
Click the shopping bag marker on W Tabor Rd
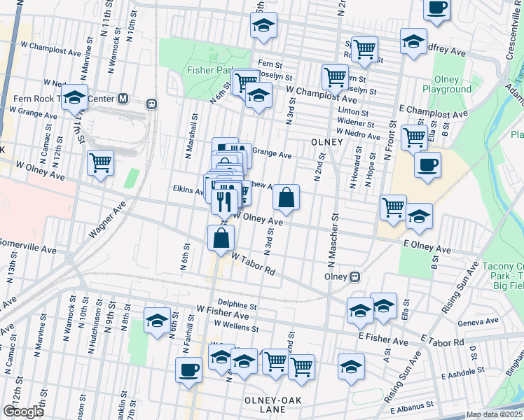point(221,238)
